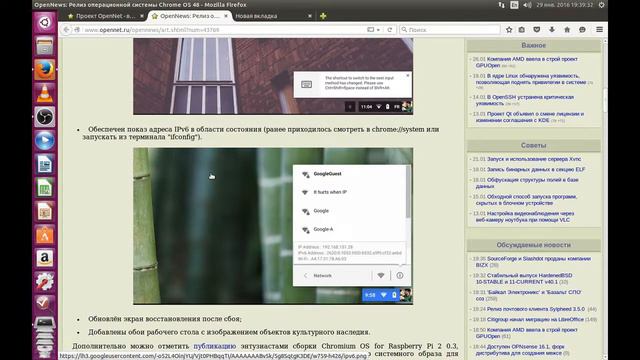Image resolution: width=640 pixels, height=360 pixels.
Task: Open 'Релиз почтового клиента Sylpheed 3.5.0'
Action: coord(536,309)
